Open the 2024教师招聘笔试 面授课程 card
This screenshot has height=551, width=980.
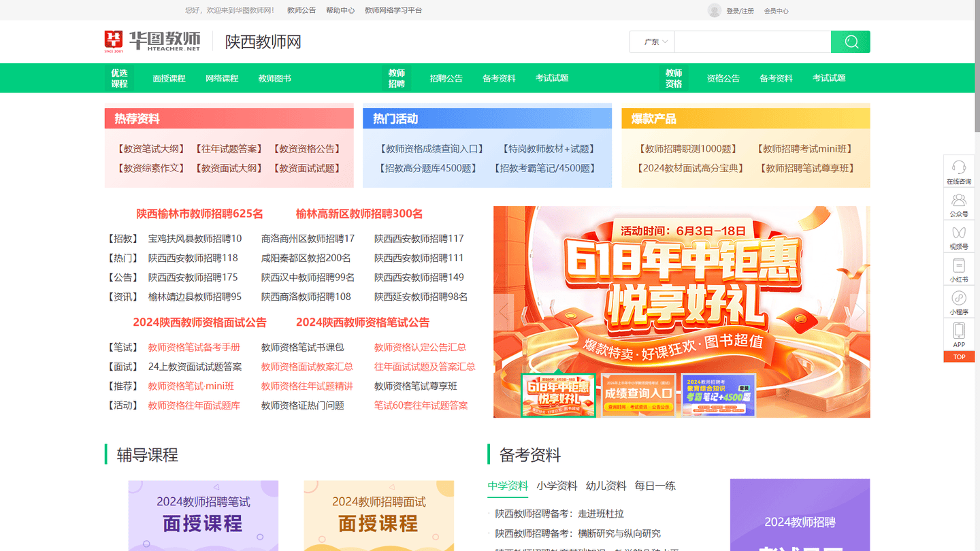coord(203,516)
